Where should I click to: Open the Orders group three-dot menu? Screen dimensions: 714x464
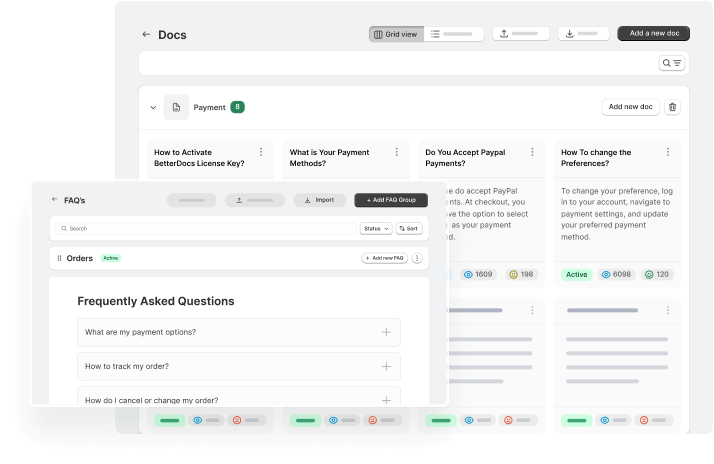[x=417, y=258]
